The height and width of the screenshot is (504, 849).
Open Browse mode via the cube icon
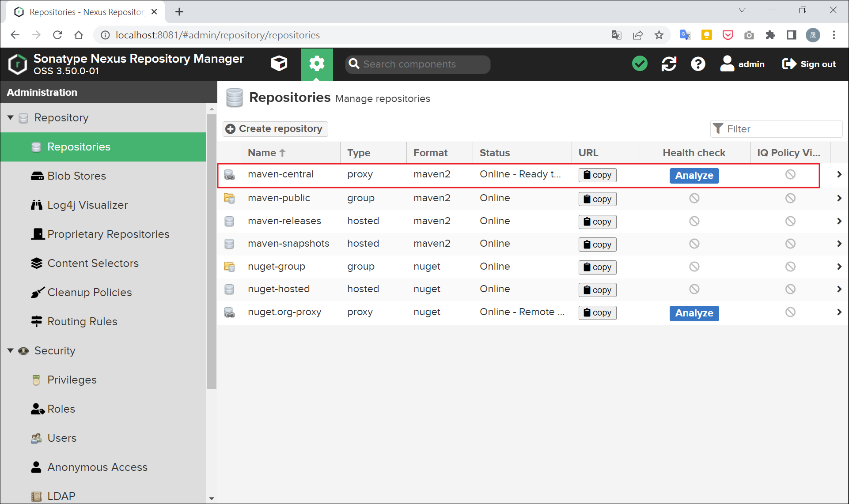click(x=279, y=64)
